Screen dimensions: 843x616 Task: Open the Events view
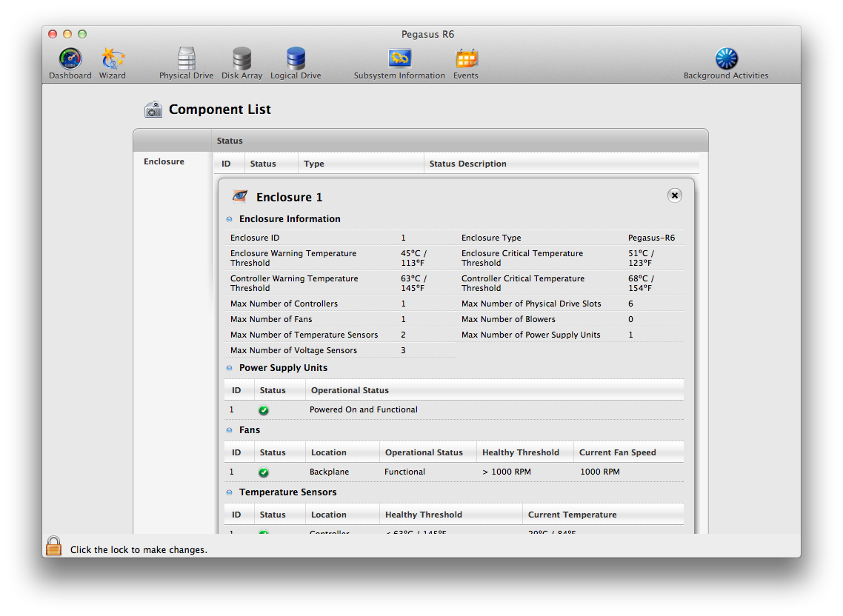pyautogui.click(x=466, y=64)
